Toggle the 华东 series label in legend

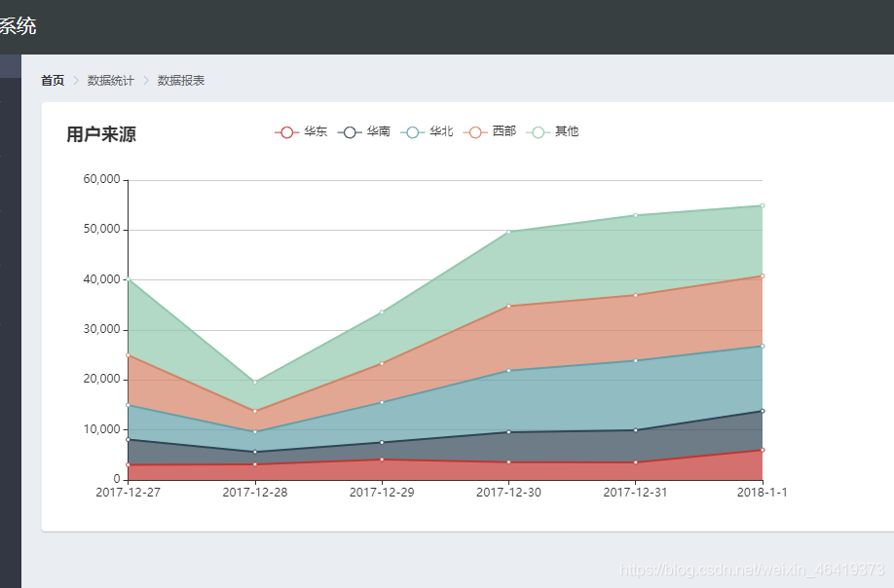click(316, 131)
